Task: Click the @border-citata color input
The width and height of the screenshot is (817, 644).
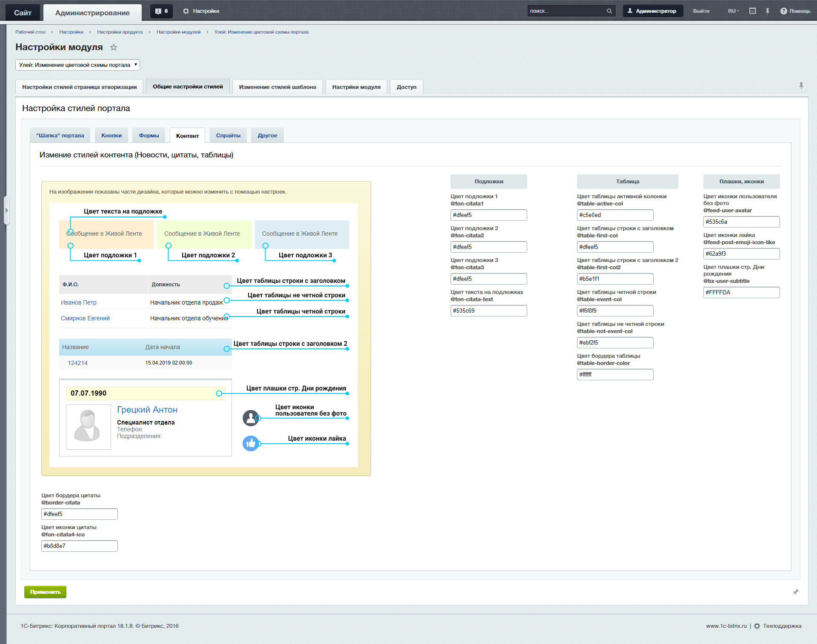Action: click(79, 514)
